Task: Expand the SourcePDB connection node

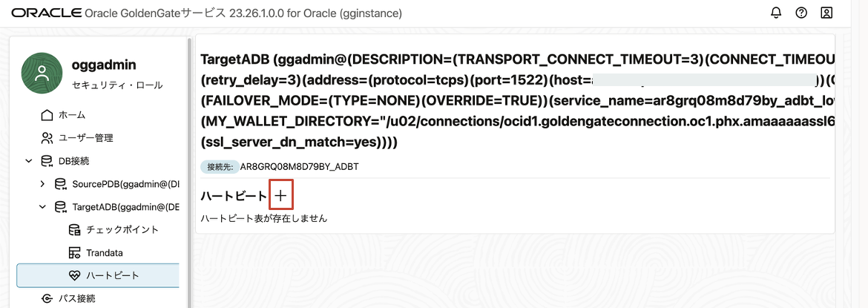Action: 43,183
